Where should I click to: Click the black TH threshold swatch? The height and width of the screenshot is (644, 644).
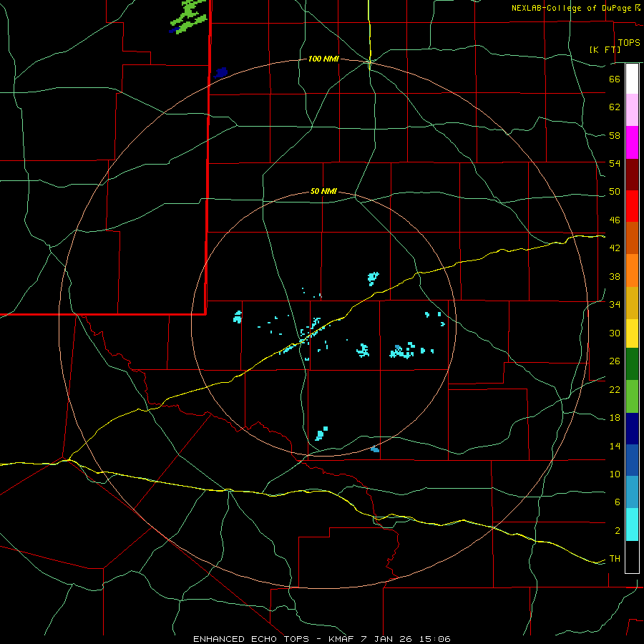click(x=632, y=557)
